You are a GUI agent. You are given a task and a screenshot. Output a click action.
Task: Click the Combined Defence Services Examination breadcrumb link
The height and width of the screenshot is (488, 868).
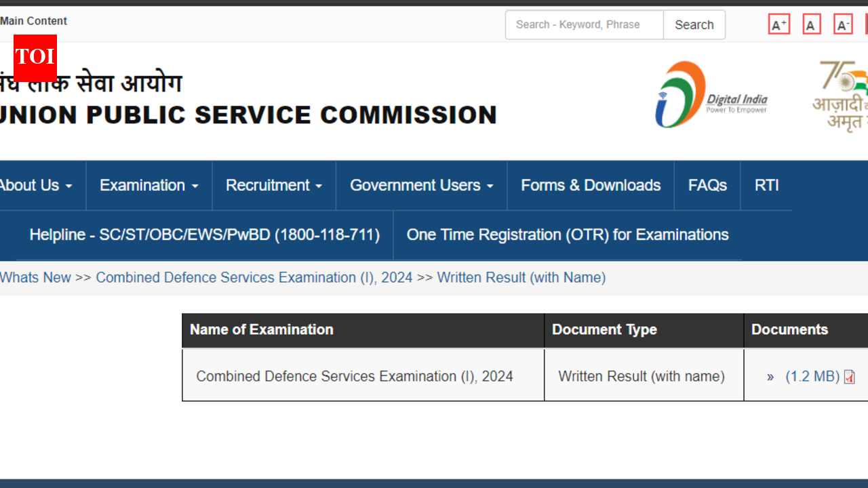click(x=254, y=277)
